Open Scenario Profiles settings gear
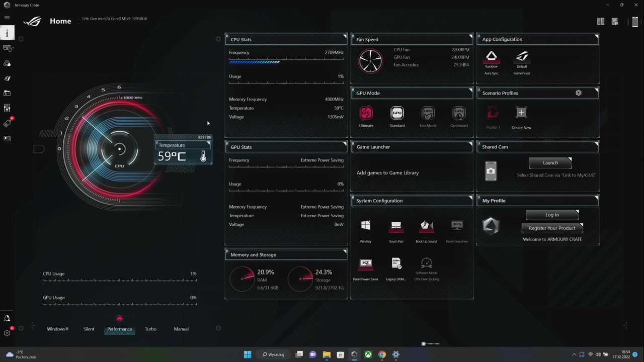The width and height of the screenshot is (644, 362). [579, 93]
